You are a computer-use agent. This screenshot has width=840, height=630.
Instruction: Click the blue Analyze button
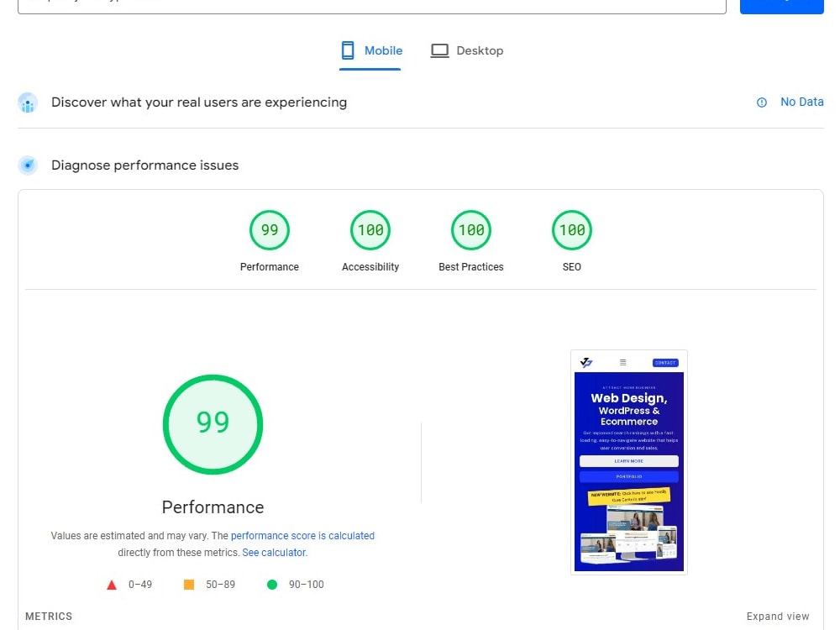point(781,7)
